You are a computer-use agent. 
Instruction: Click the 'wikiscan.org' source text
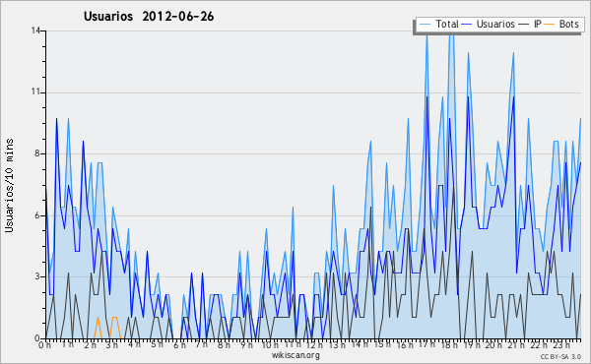(295, 355)
